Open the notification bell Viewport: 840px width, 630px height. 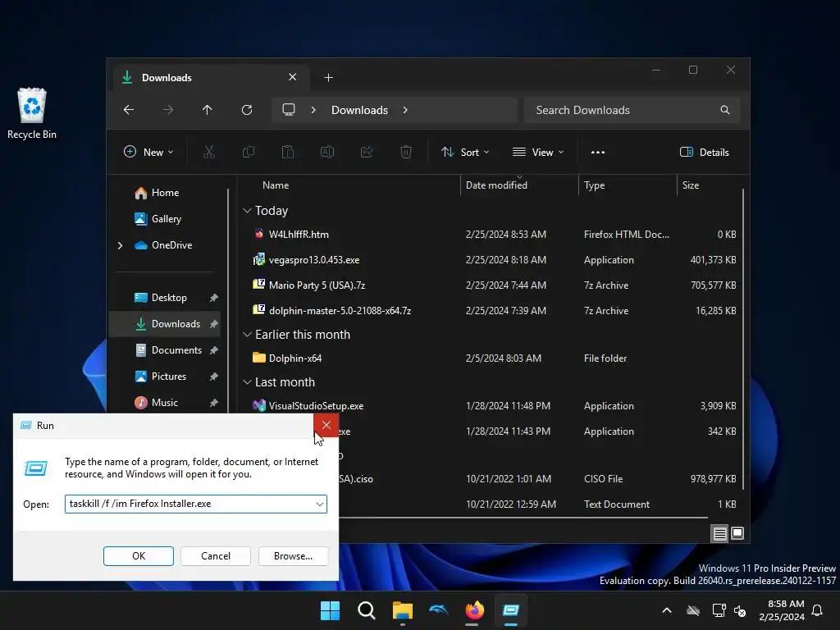click(x=818, y=610)
